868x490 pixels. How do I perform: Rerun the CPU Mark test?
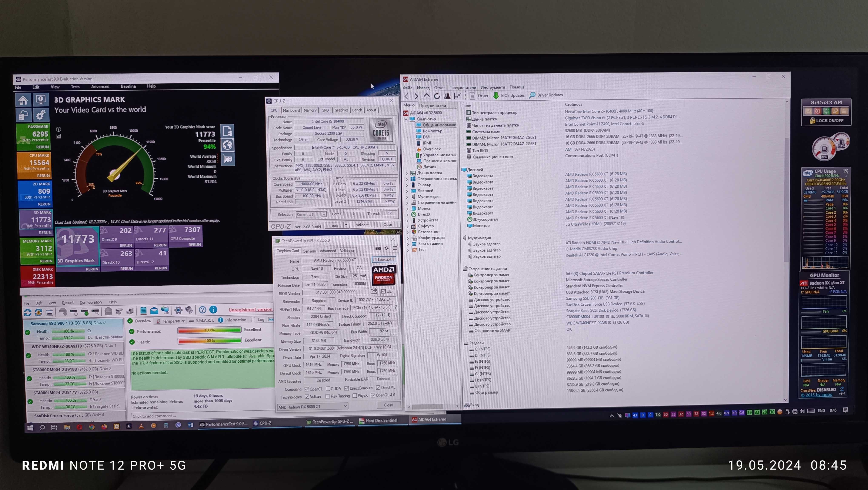point(43,176)
